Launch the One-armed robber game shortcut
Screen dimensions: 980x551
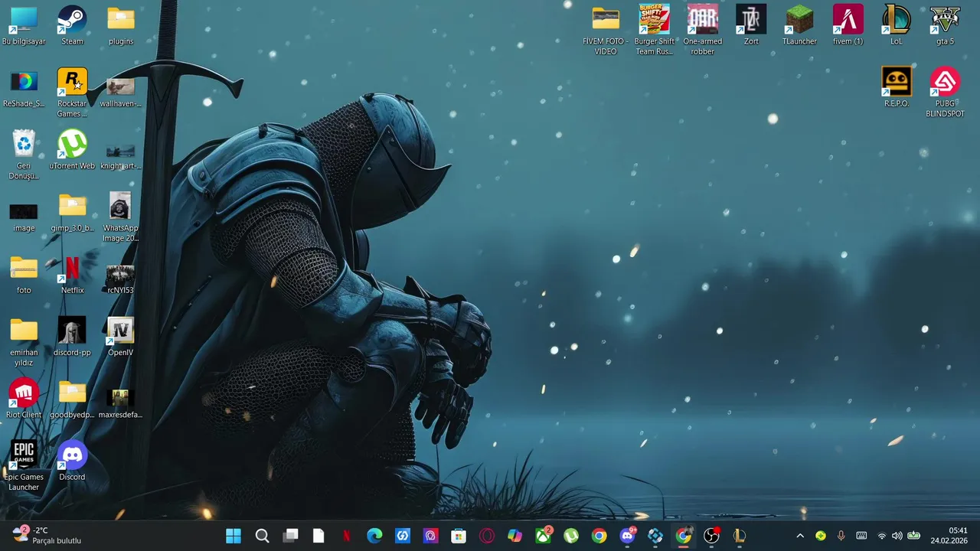click(702, 31)
